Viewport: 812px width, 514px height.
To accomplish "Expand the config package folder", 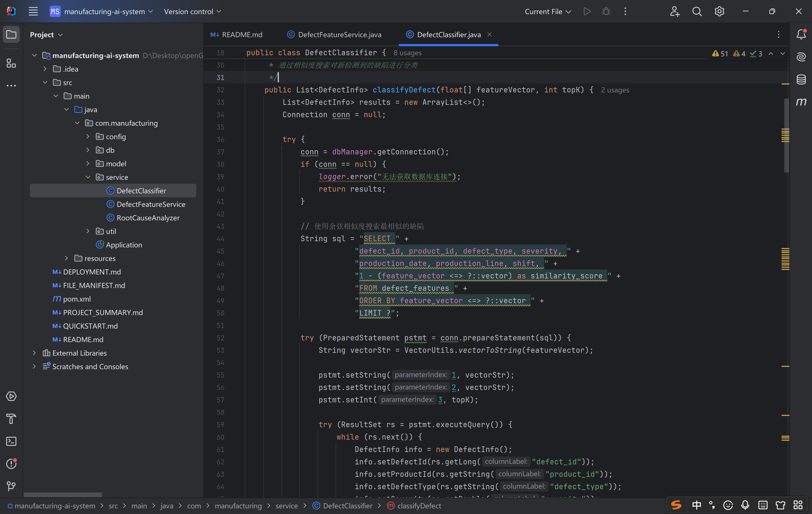I will (88, 136).
